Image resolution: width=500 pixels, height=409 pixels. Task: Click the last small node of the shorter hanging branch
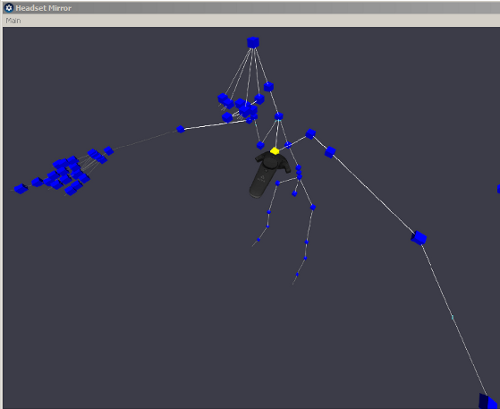pyautogui.click(x=258, y=240)
